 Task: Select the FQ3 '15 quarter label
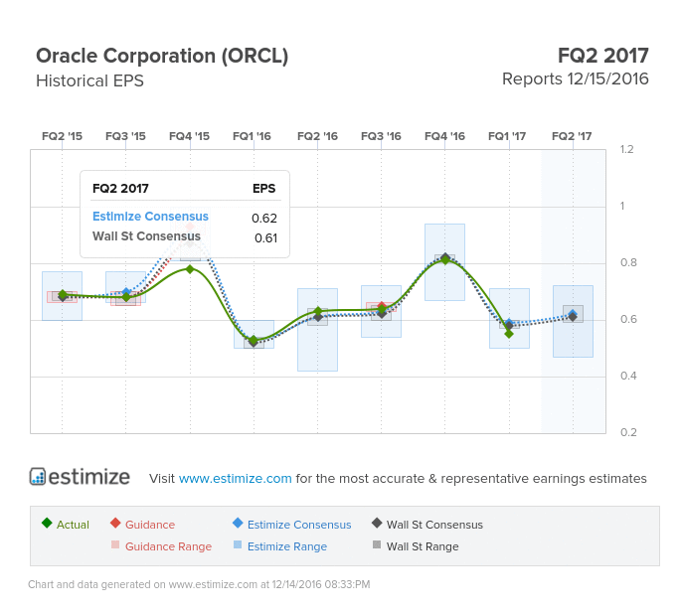125,136
